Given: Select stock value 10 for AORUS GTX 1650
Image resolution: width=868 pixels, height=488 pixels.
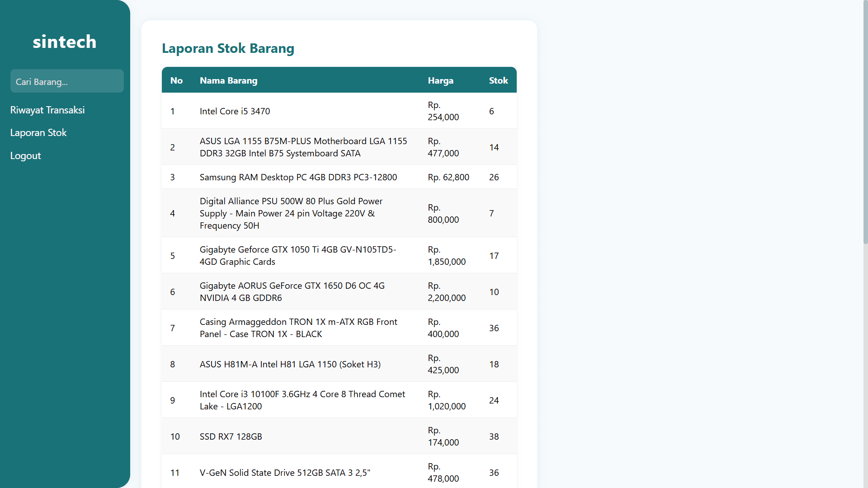Looking at the screenshot, I should pyautogui.click(x=494, y=292).
